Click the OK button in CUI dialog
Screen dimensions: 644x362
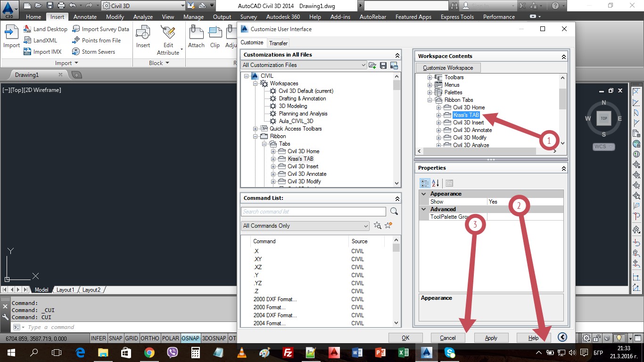[x=405, y=338]
